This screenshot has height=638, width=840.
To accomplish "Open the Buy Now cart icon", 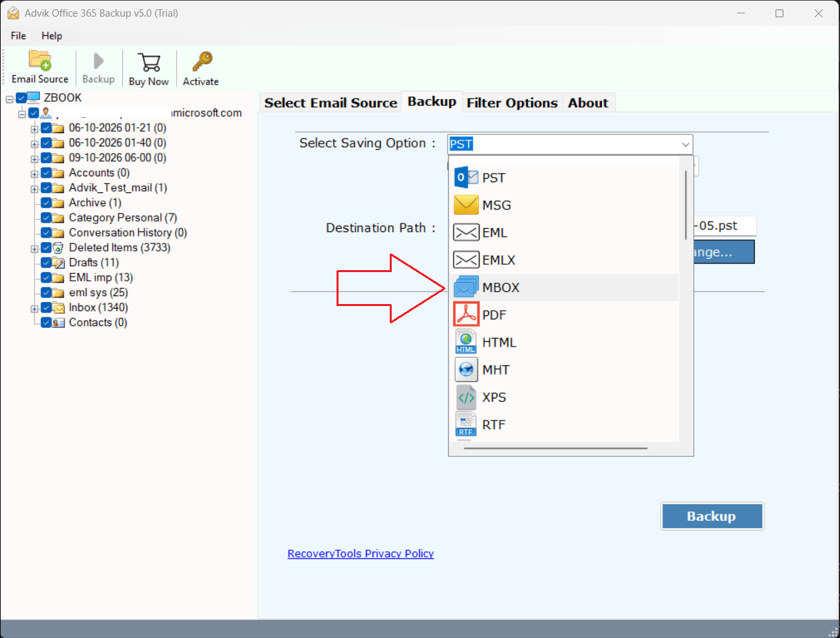I will pos(149,63).
